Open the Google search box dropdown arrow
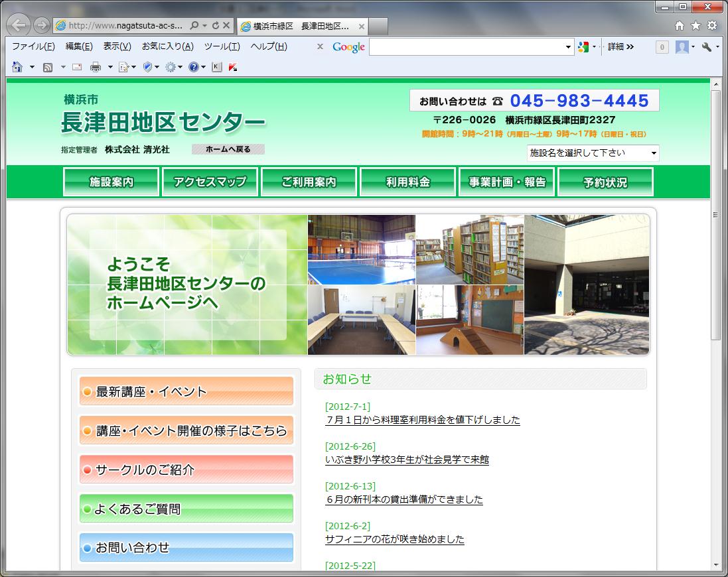Viewport: 728px width, 577px height. pos(569,47)
